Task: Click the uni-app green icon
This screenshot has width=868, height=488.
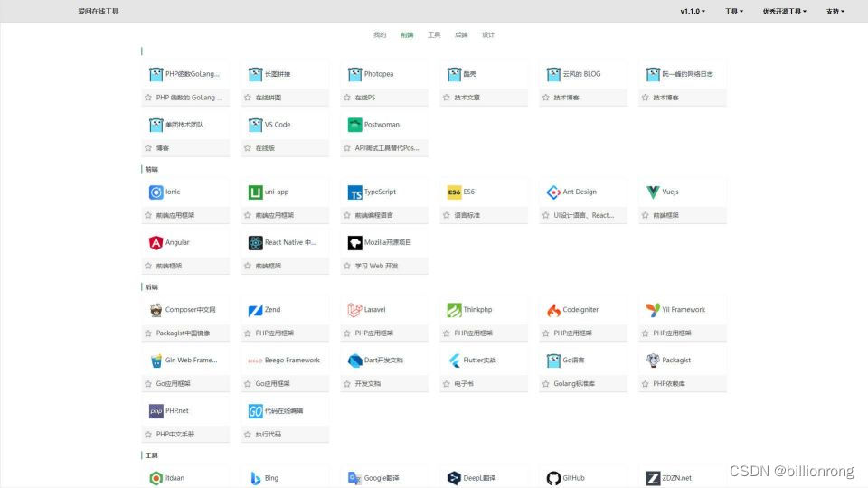Action: point(255,192)
